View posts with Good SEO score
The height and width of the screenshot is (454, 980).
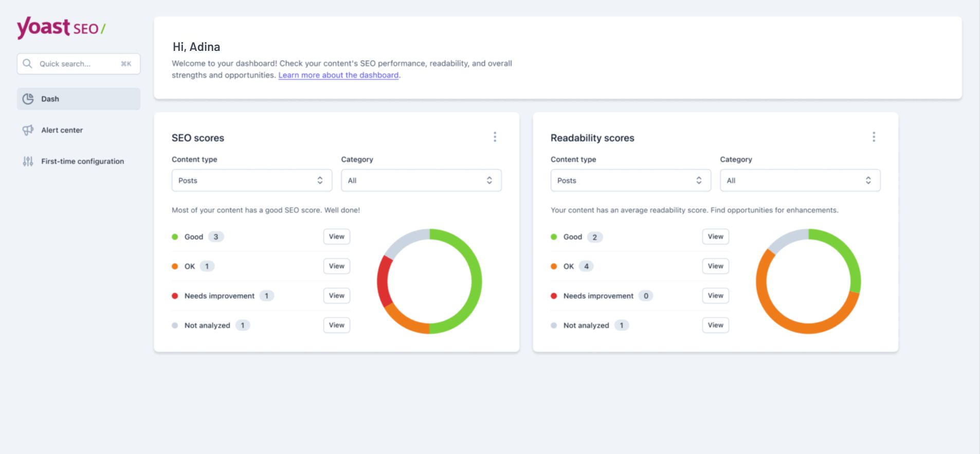(336, 237)
